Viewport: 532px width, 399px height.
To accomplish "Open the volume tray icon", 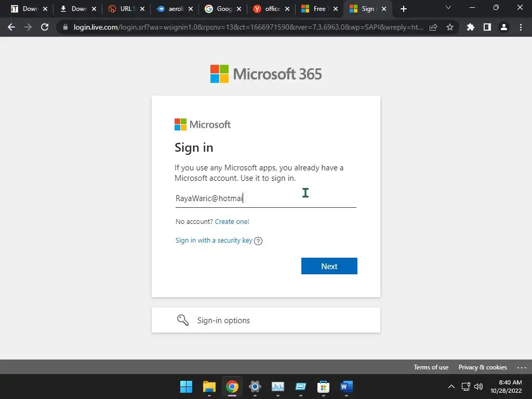I will pyautogui.click(x=478, y=387).
